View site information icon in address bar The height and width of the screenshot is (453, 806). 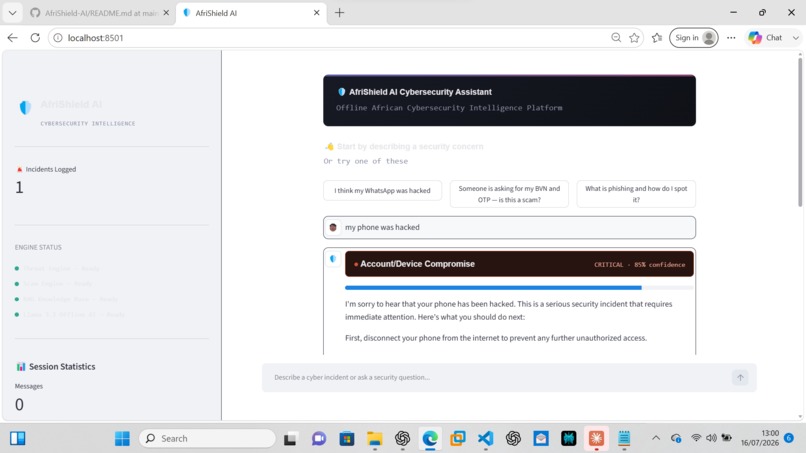click(58, 38)
